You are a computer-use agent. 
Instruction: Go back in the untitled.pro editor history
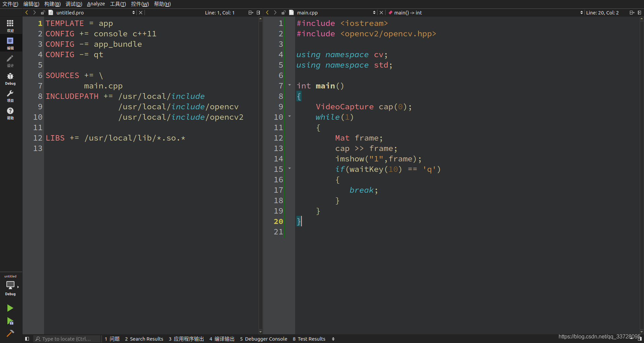point(27,12)
